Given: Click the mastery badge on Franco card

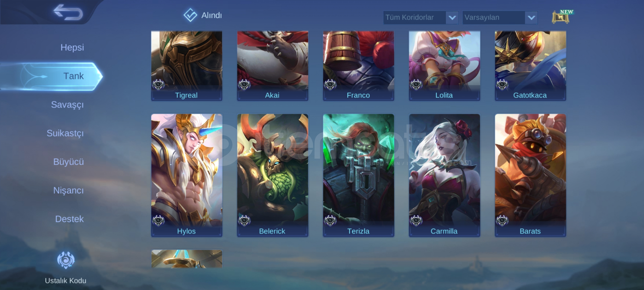Looking at the screenshot, I should pyautogui.click(x=330, y=85).
